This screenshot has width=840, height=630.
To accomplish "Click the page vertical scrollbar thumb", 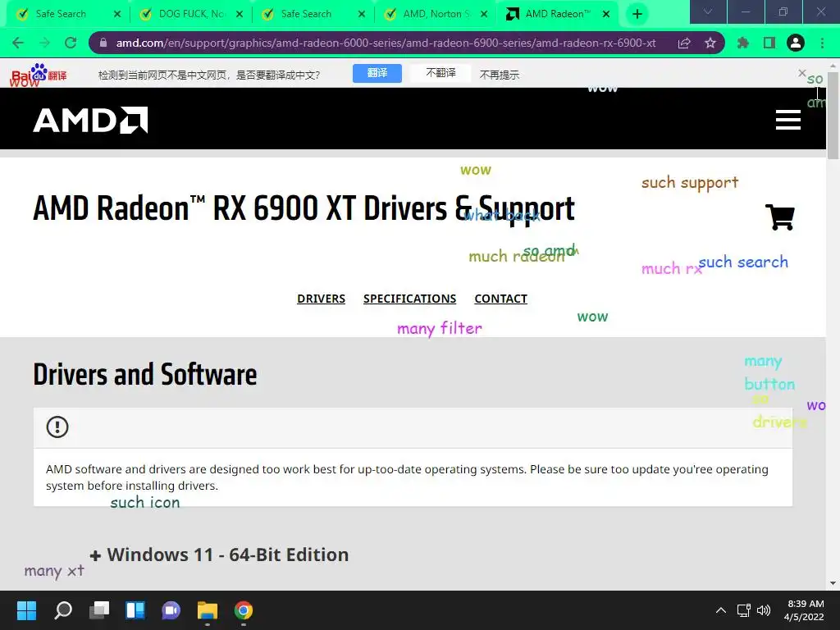I will (833, 115).
